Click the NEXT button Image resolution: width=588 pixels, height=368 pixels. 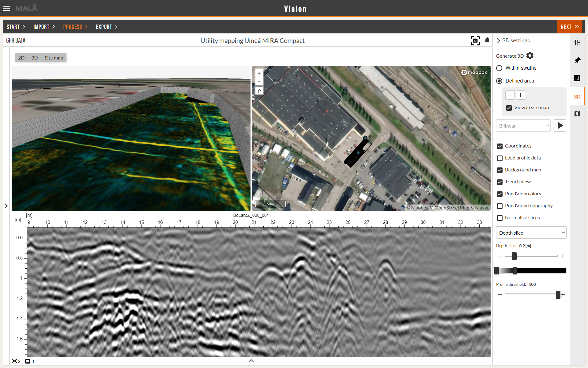[569, 27]
